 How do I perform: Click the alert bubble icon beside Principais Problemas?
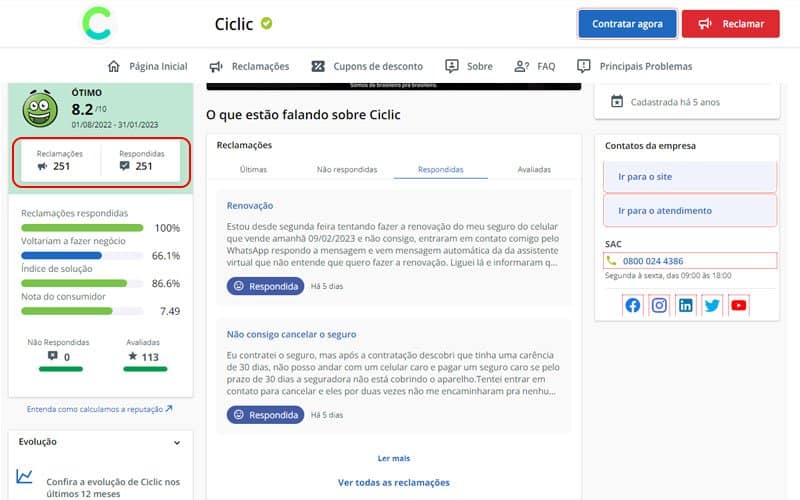(584, 66)
